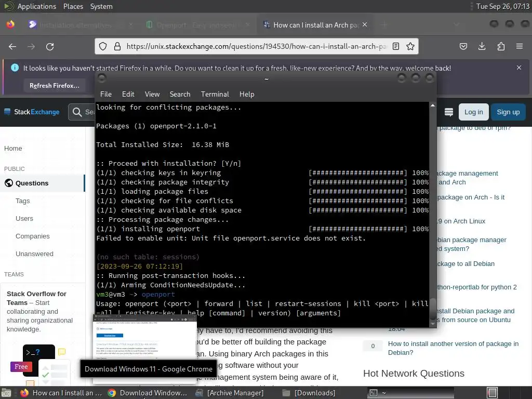
Task: Close the 'How can I install an Arch' tab
Action: [x=365, y=25]
